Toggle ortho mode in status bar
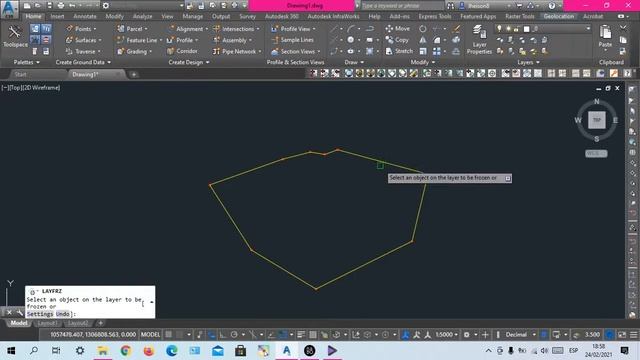The width and height of the screenshot is (640, 360). pyautogui.click(x=223, y=335)
